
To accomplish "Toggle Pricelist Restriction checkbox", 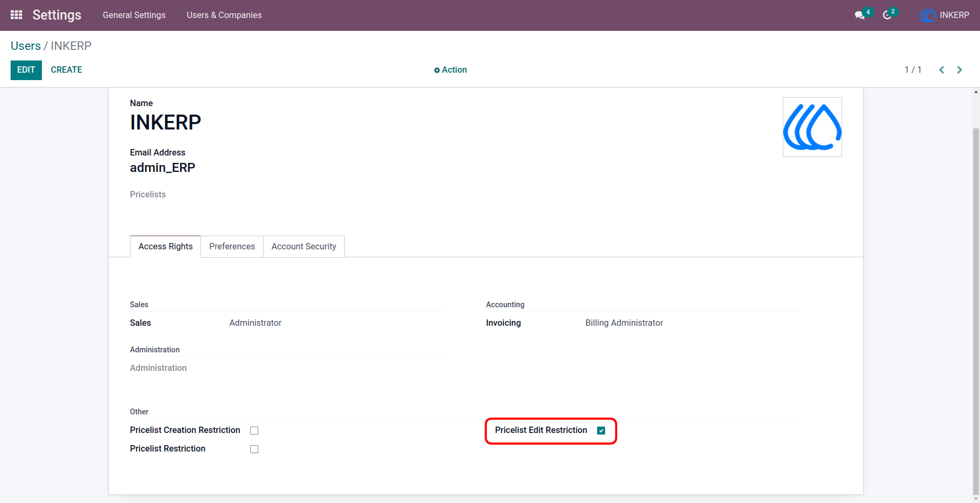I will pos(255,449).
